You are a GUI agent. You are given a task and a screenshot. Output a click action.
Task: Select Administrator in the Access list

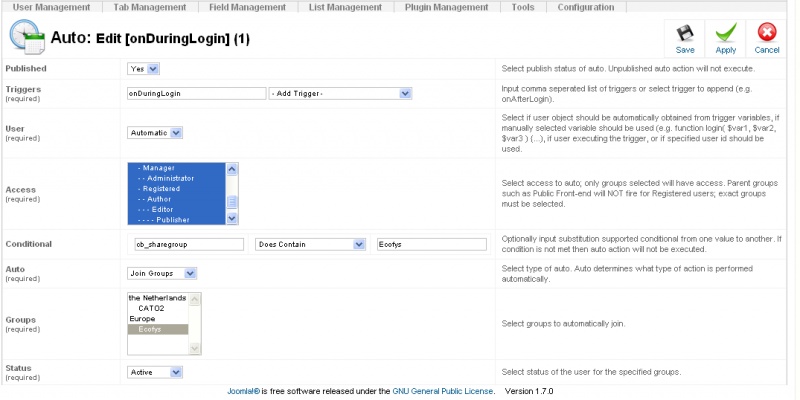177,179
